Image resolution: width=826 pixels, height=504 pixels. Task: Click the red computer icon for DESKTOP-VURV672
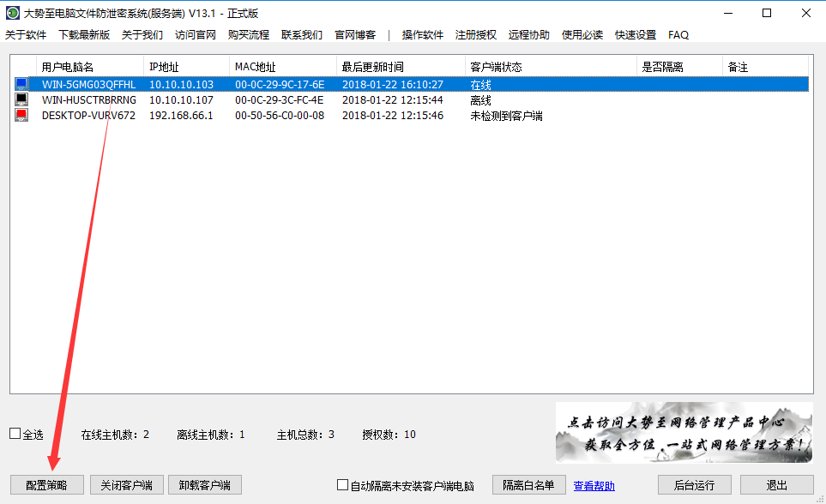tap(21, 115)
